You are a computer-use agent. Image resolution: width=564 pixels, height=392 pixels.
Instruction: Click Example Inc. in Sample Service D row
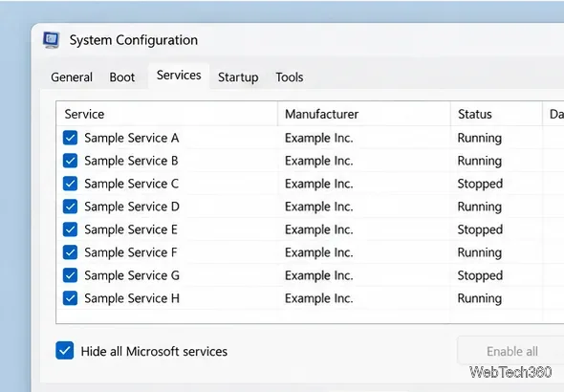319,207
